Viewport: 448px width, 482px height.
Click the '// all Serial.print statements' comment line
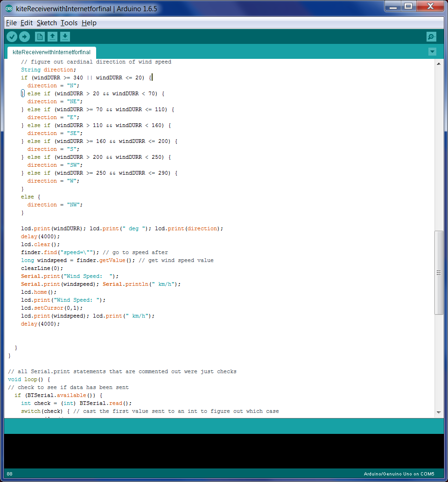(x=122, y=372)
